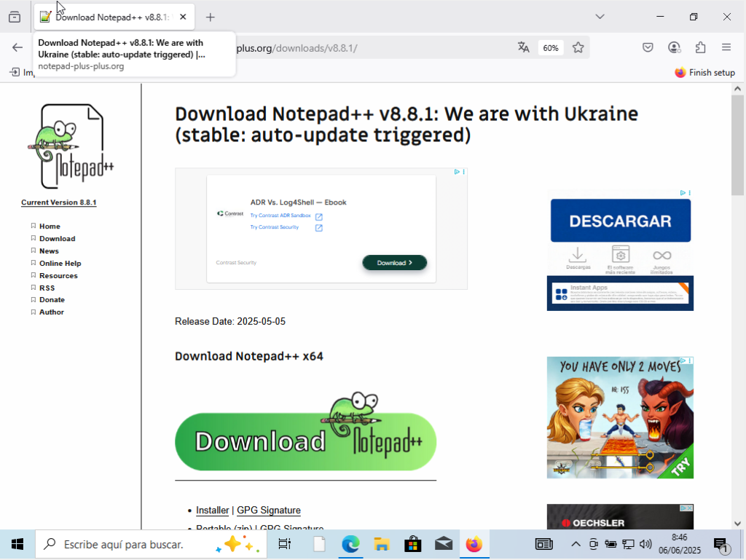Image resolution: width=746 pixels, height=560 pixels.
Task: Click the Finish setup button
Action: pyautogui.click(x=704, y=73)
